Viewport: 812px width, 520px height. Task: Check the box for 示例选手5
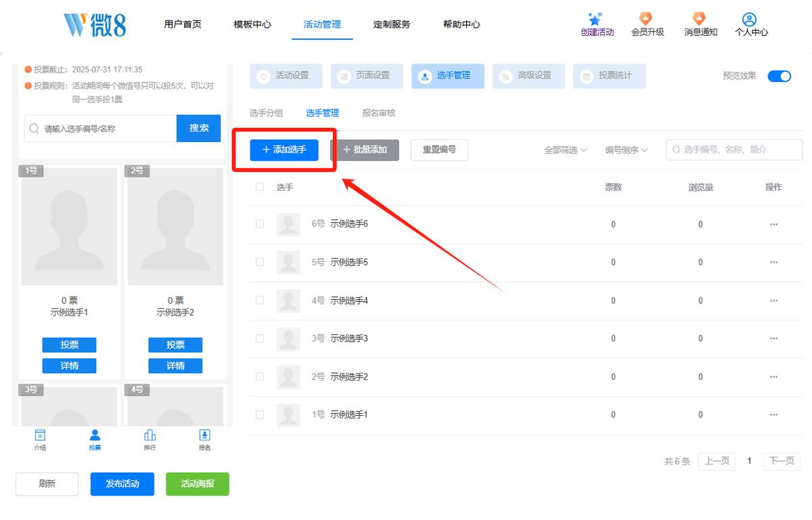pos(260,262)
